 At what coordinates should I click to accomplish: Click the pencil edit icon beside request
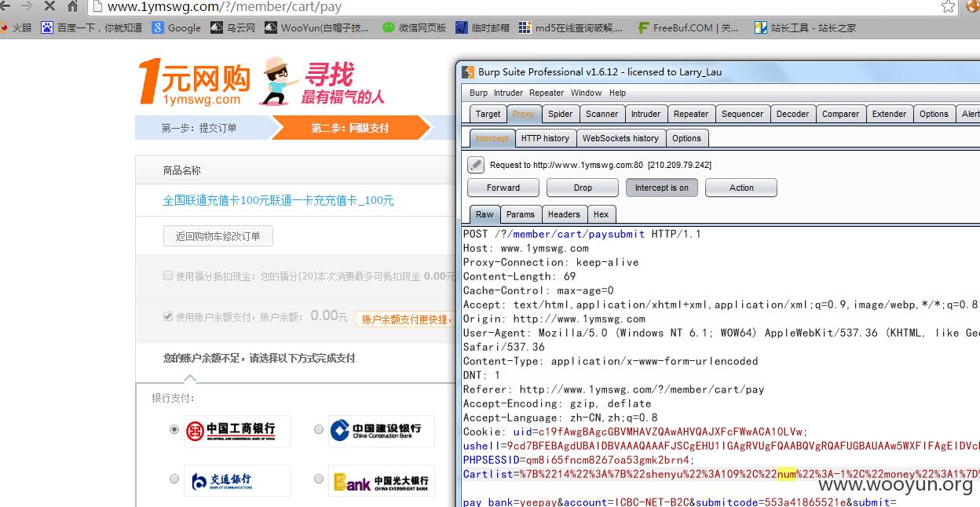point(475,165)
